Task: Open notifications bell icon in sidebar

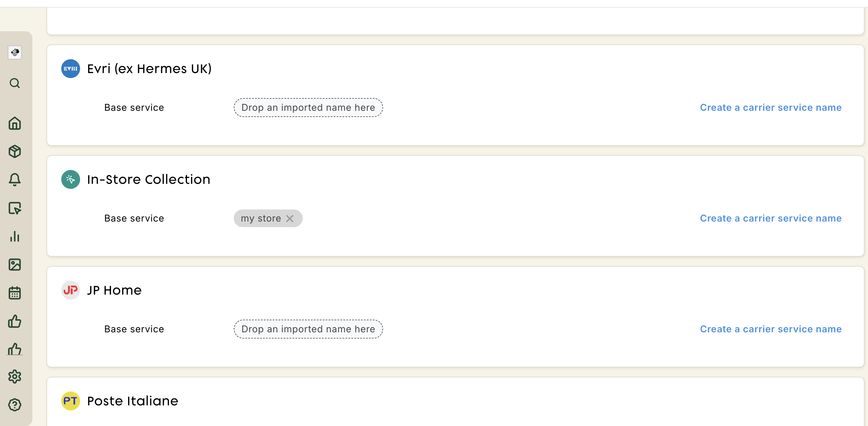Action: point(14,180)
